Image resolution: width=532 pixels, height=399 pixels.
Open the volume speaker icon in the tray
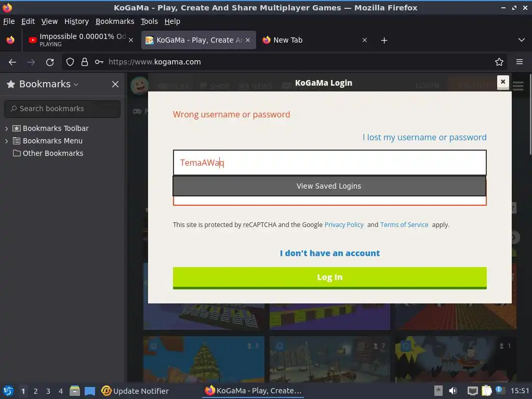tap(453, 391)
